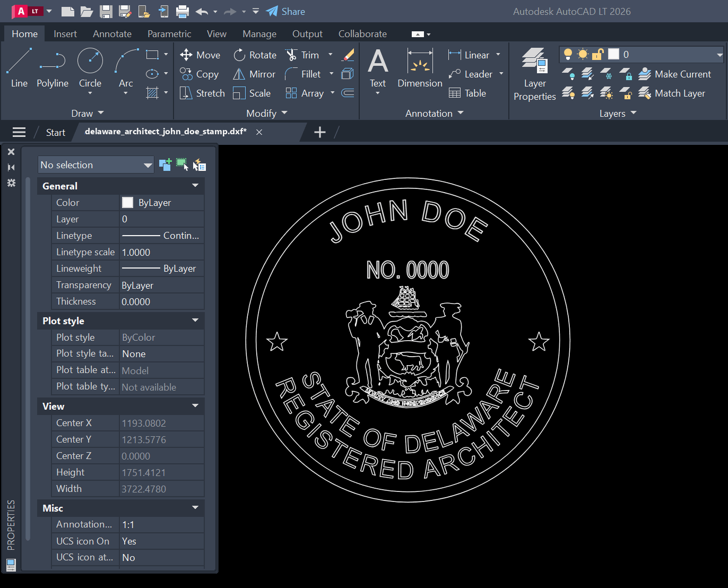Collapse the General section
The width and height of the screenshot is (728, 588).
[x=195, y=186]
